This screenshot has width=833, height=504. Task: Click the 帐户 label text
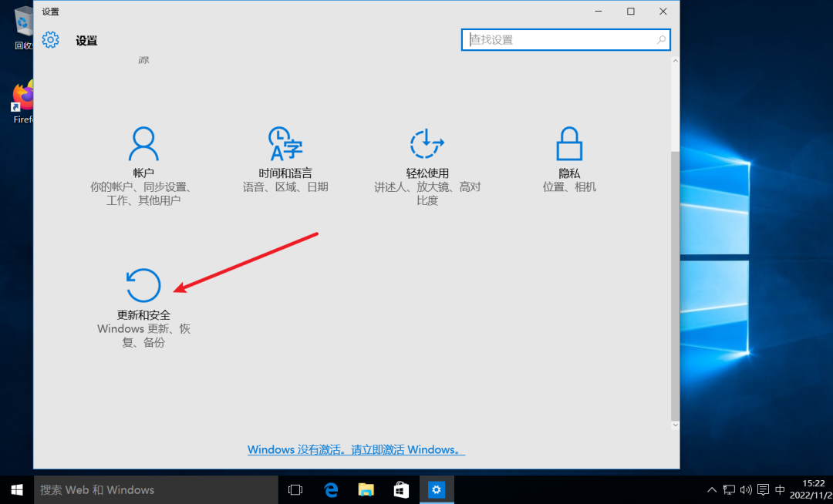143,173
